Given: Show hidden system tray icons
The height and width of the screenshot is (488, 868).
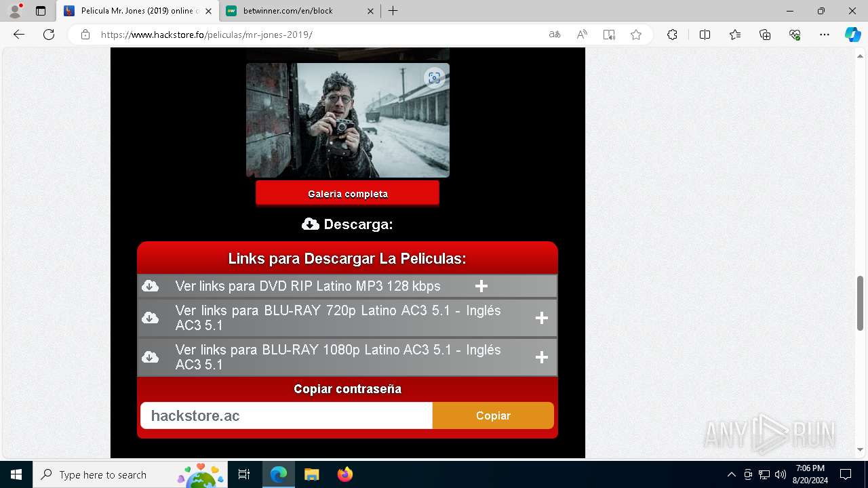Looking at the screenshot, I should [731, 474].
